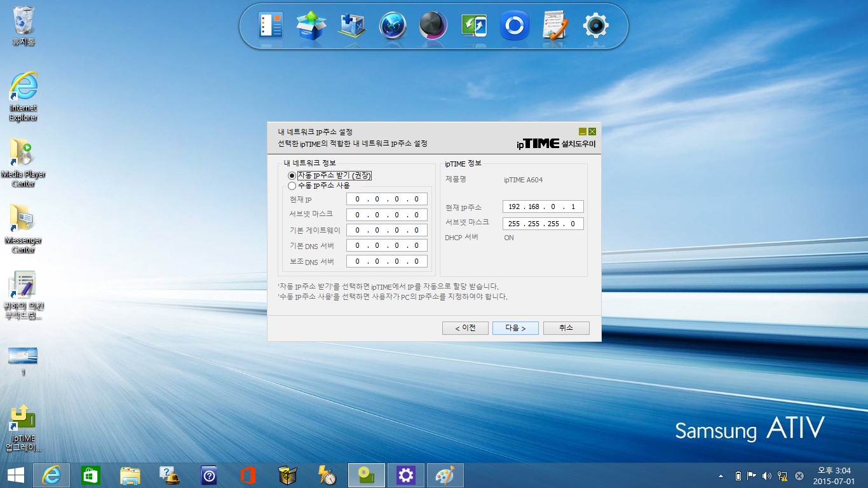Cancel setup with the 취소 button

(x=566, y=328)
